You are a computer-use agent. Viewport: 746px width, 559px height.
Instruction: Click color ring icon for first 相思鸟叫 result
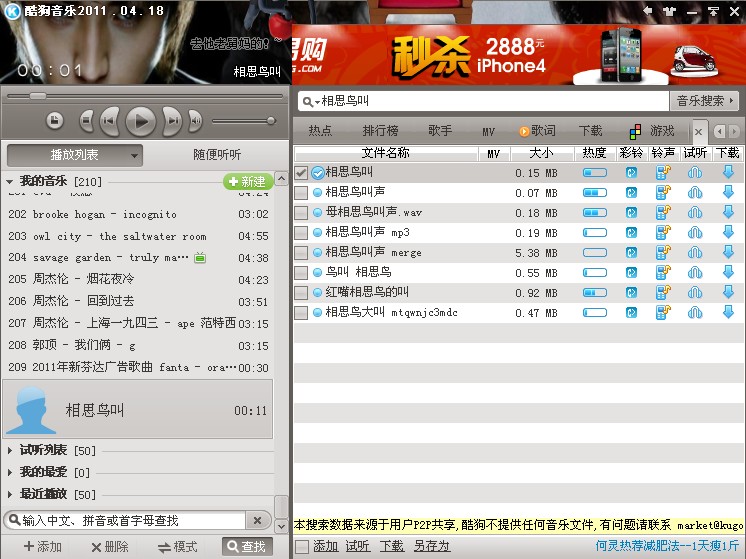click(631, 173)
